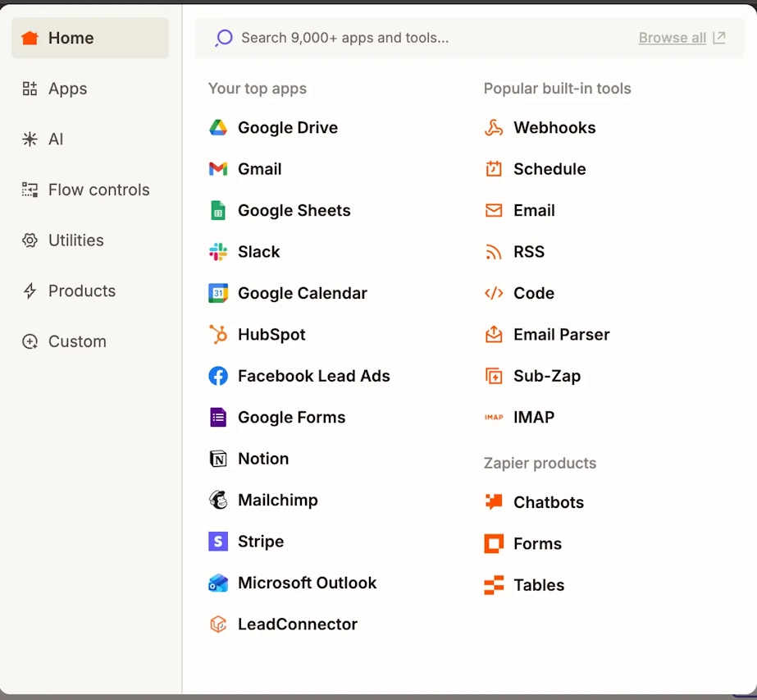Choose the Tables label

(539, 585)
